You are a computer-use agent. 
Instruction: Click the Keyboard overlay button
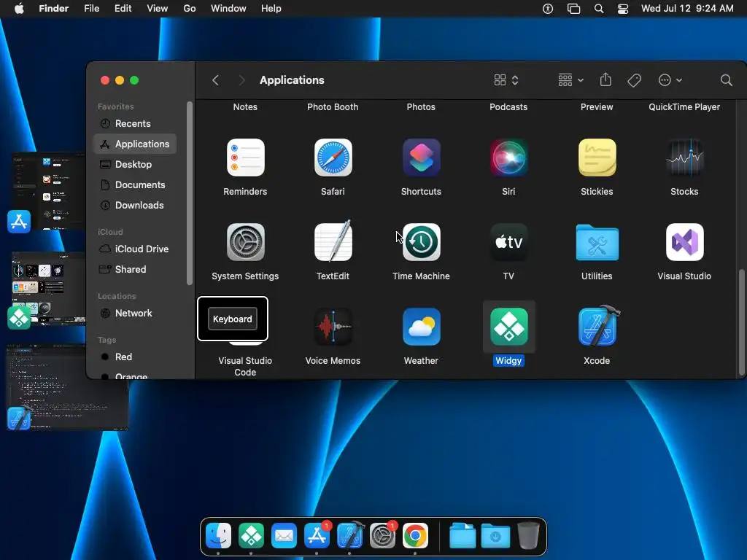(x=233, y=319)
